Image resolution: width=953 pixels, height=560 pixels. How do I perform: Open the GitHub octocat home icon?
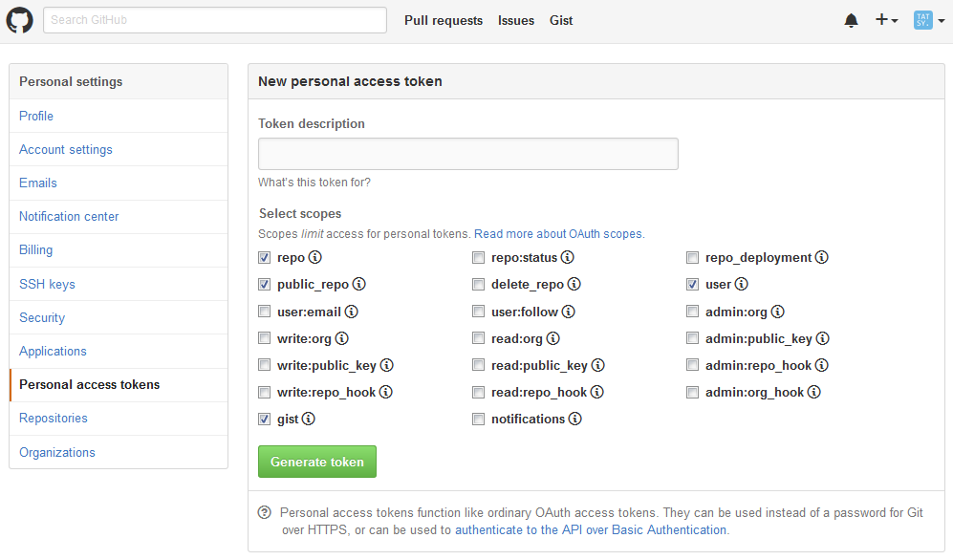point(19,20)
